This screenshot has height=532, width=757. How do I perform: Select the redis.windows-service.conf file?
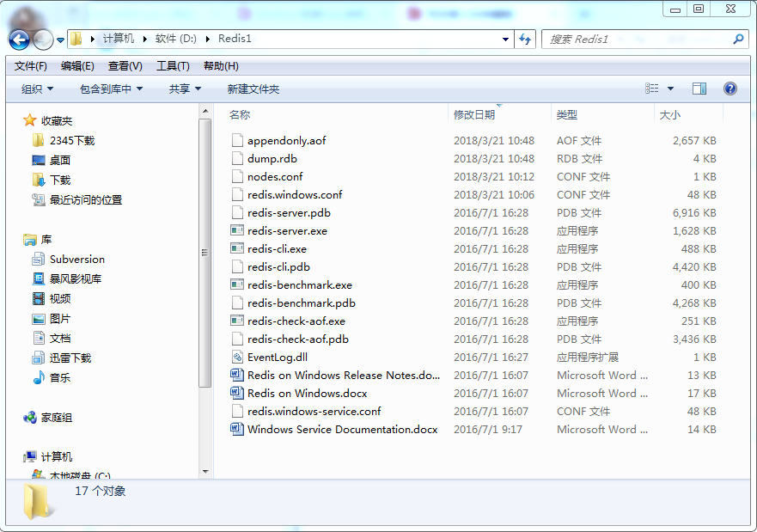click(x=314, y=412)
